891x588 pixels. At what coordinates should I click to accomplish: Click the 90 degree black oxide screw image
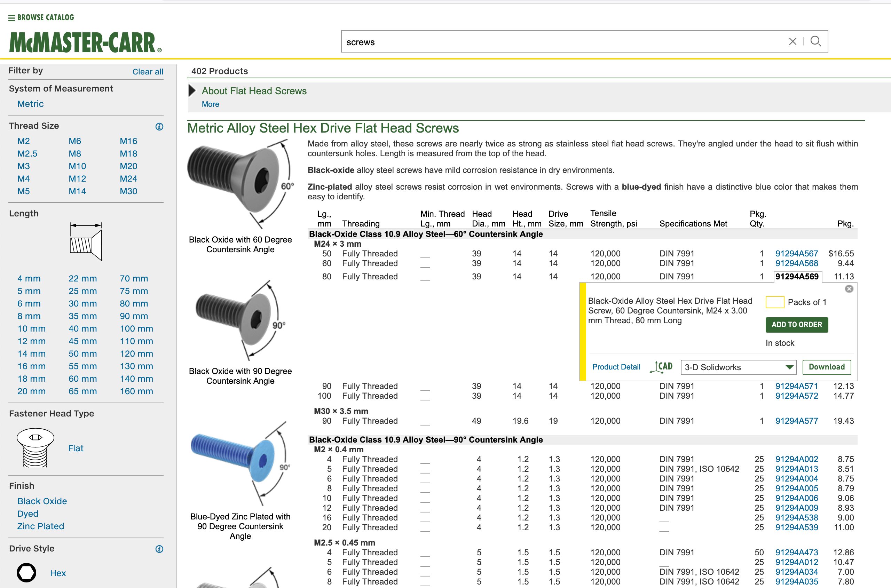(241, 320)
